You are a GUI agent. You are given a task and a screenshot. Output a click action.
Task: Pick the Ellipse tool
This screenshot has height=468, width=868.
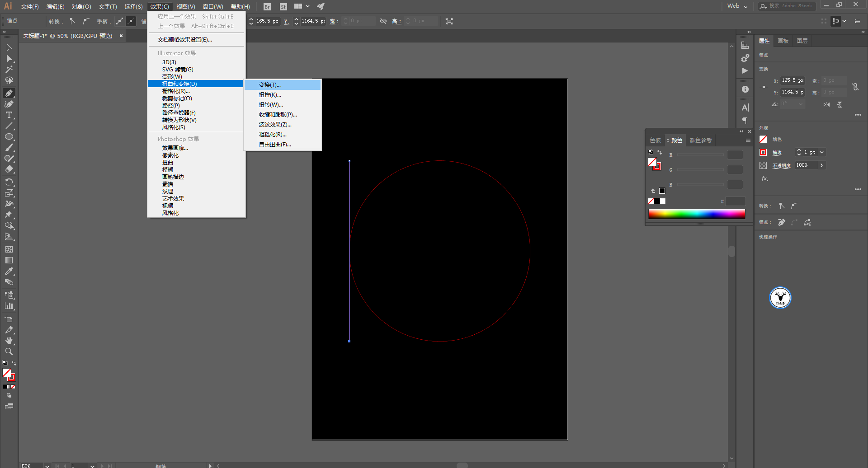click(x=9, y=136)
